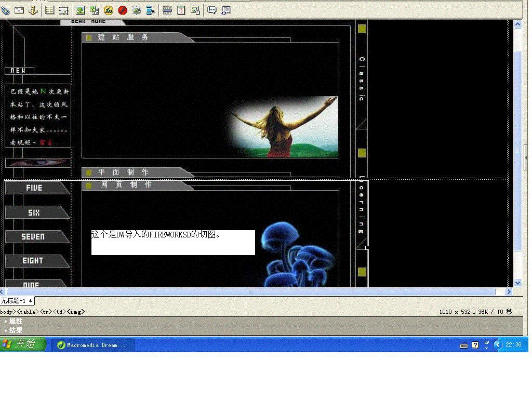Screen dimensions: 532x399
Task: Expand the 属性 properties panel
Action: [16, 321]
